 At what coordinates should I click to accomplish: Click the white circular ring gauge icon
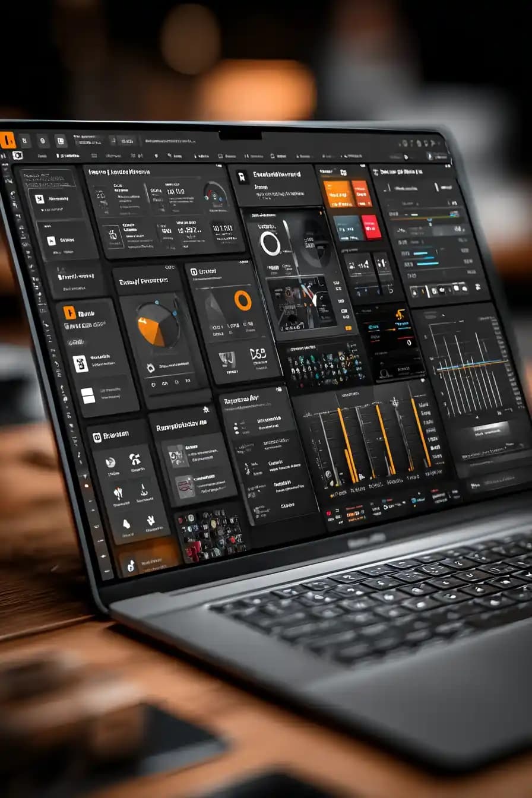coord(270,243)
